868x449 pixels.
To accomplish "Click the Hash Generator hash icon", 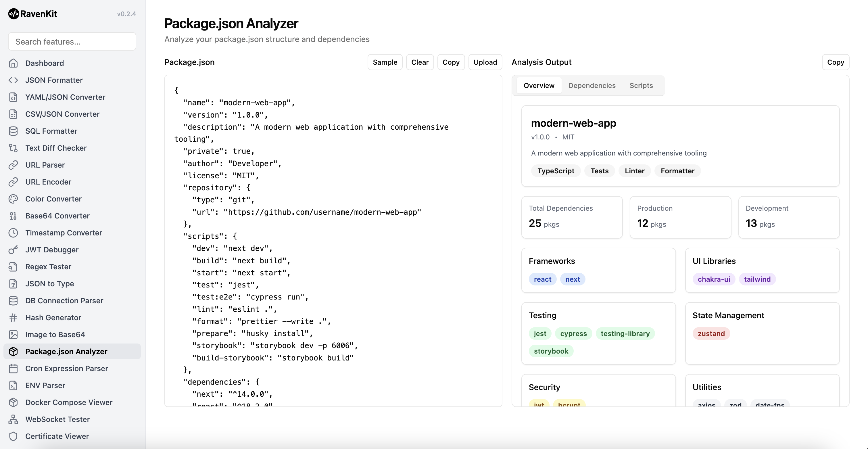I will pos(13,318).
